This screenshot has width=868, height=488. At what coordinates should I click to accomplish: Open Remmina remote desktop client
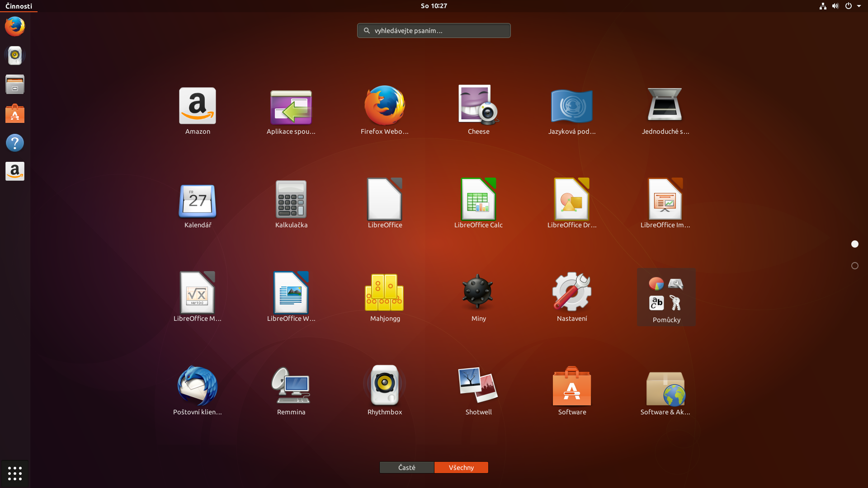(291, 391)
